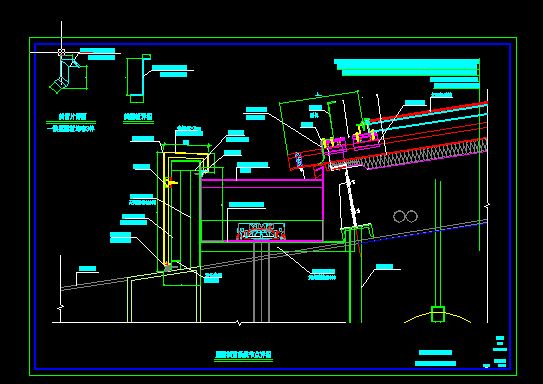Select the leftmost small detail's underlined title
Screen dimensions: 543x384
(x=72, y=117)
